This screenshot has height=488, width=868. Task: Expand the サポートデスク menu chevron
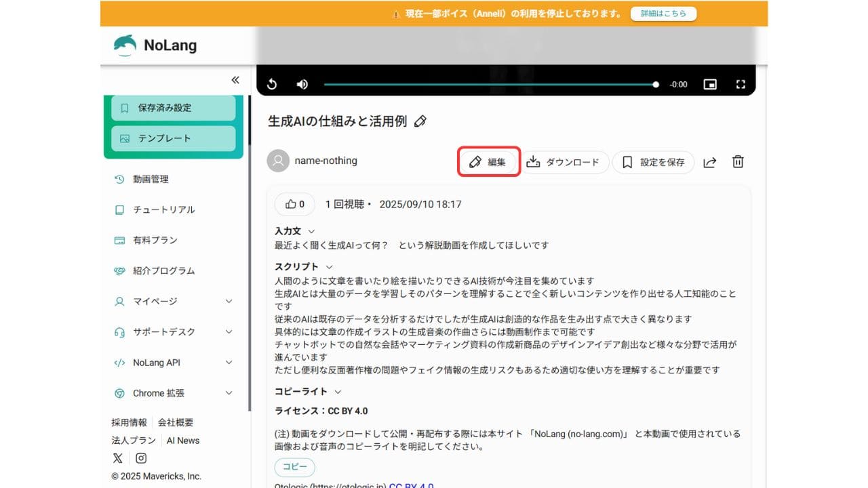pos(229,331)
